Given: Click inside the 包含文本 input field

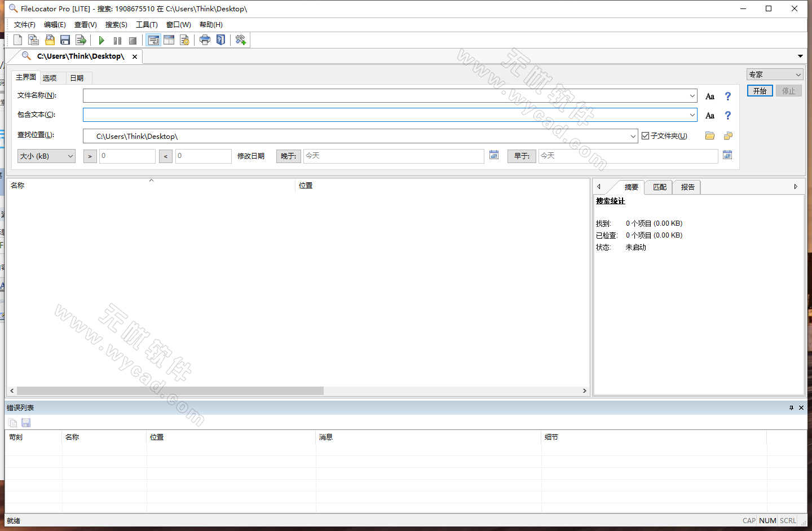Looking at the screenshot, I should point(338,115).
